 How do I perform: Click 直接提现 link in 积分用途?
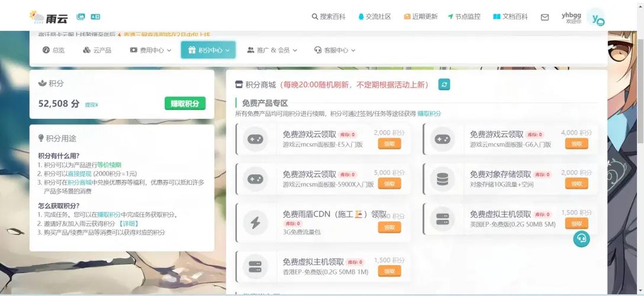(79, 173)
